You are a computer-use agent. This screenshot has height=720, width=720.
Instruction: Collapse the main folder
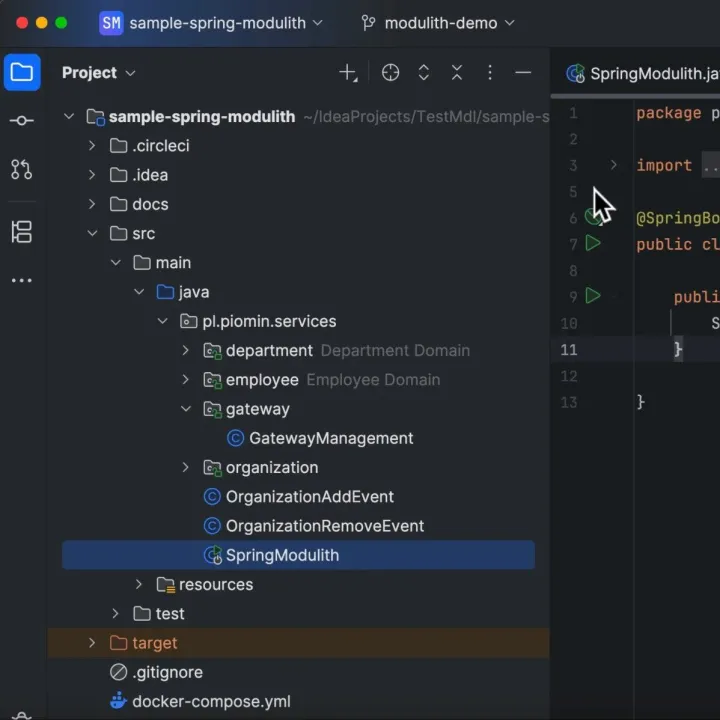pyautogui.click(x=116, y=263)
